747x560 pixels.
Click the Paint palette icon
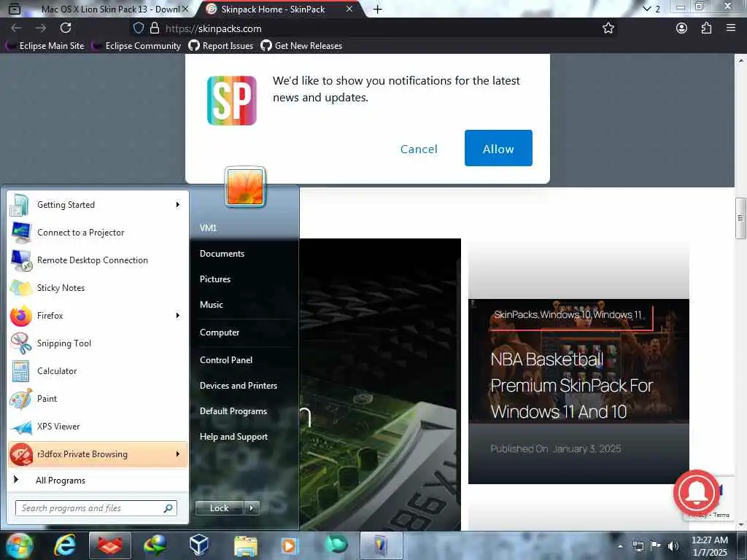(20, 399)
